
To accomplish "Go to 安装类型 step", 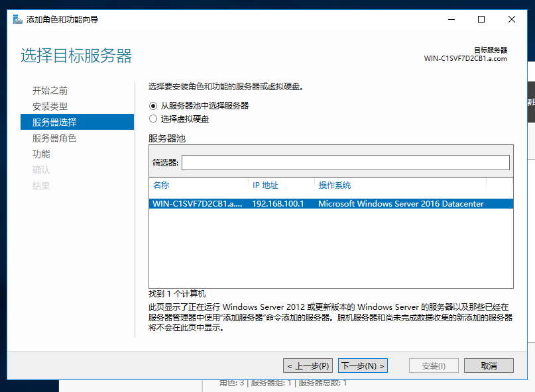I will (x=50, y=107).
